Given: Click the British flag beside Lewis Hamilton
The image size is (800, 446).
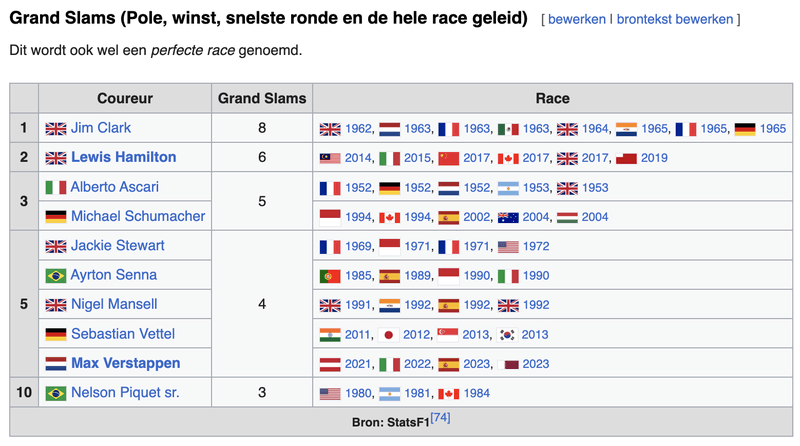Looking at the screenshot, I should pyautogui.click(x=55, y=158).
